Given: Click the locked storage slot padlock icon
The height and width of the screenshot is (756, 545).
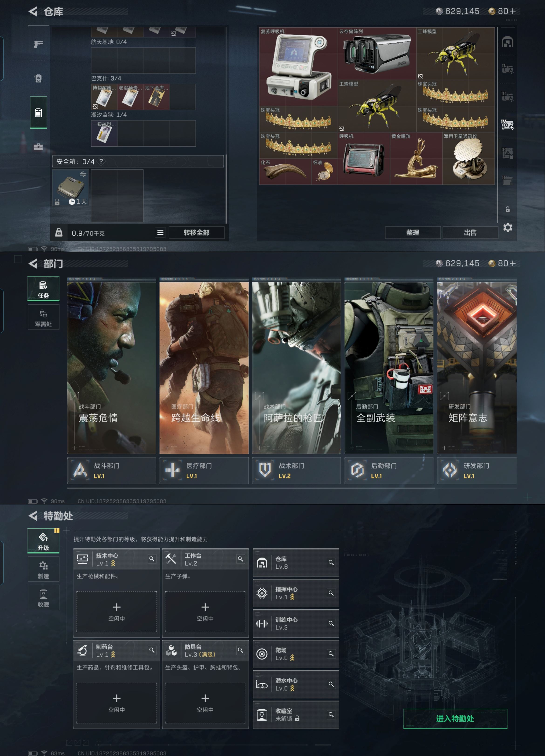Looking at the screenshot, I should (507, 209).
